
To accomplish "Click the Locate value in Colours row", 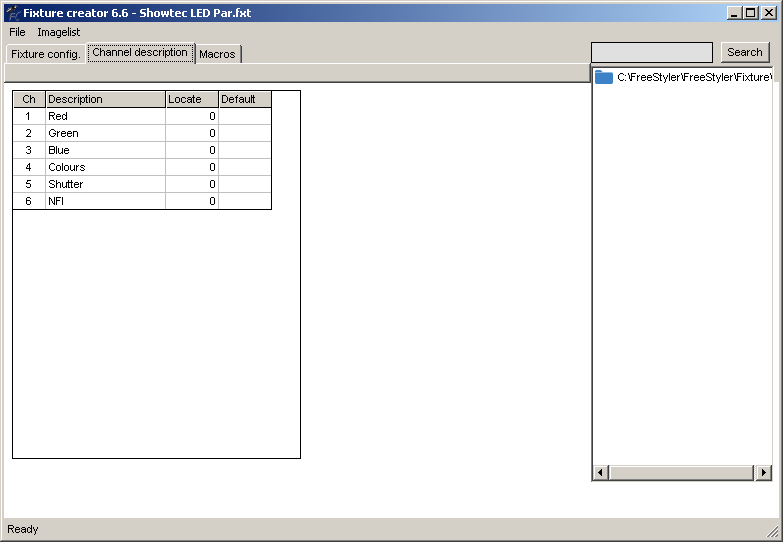I will 192,167.
